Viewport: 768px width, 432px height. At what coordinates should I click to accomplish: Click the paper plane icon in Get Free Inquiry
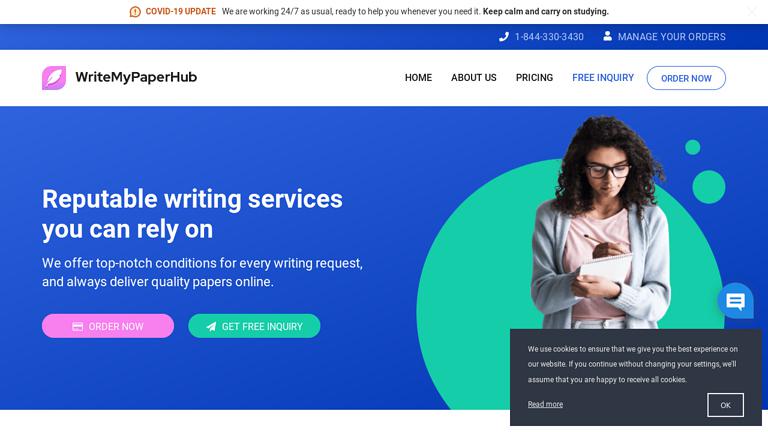(x=211, y=327)
